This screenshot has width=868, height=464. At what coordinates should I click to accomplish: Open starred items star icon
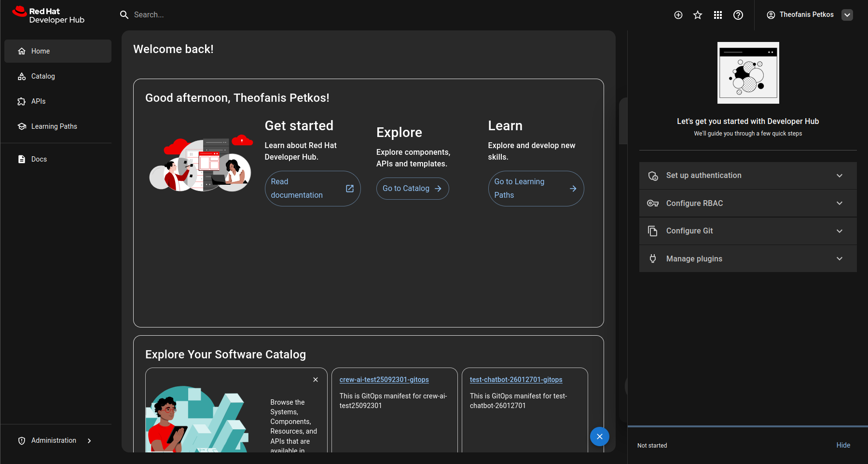pyautogui.click(x=698, y=15)
